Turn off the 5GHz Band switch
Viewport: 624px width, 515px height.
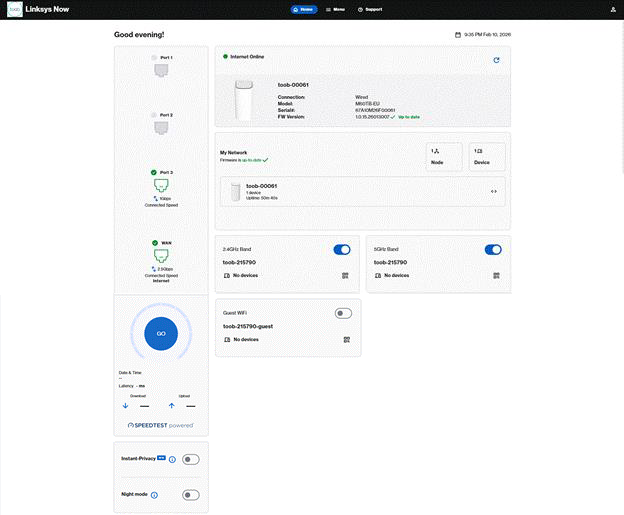pyautogui.click(x=493, y=250)
